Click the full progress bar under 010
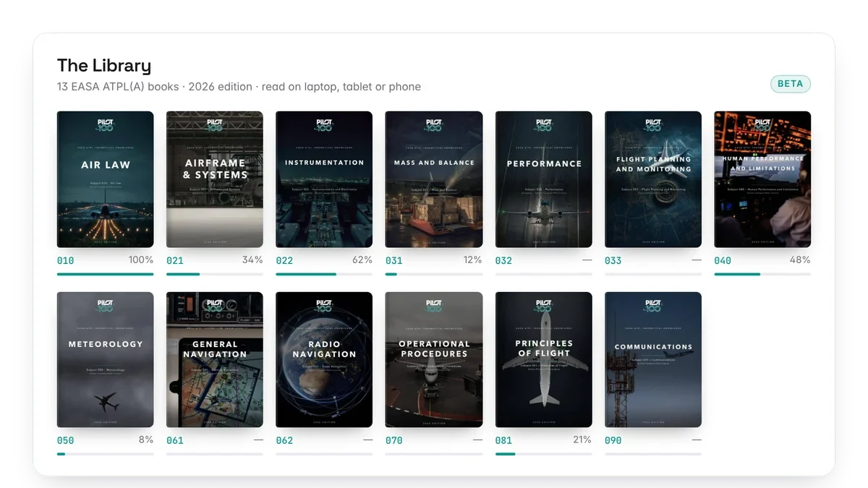This screenshot has height=488, width=868. coord(106,274)
